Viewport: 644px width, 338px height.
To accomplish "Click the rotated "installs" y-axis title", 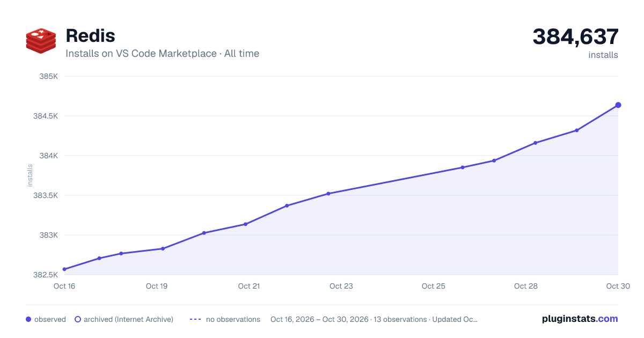I will pyautogui.click(x=30, y=175).
